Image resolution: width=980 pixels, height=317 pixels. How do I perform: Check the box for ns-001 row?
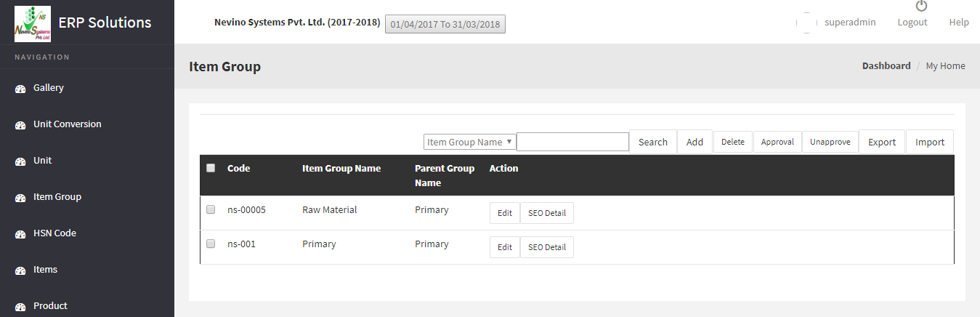tap(211, 244)
